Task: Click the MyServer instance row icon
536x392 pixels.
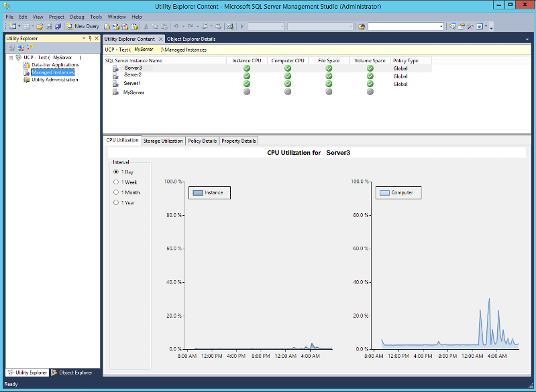Action: click(115, 92)
